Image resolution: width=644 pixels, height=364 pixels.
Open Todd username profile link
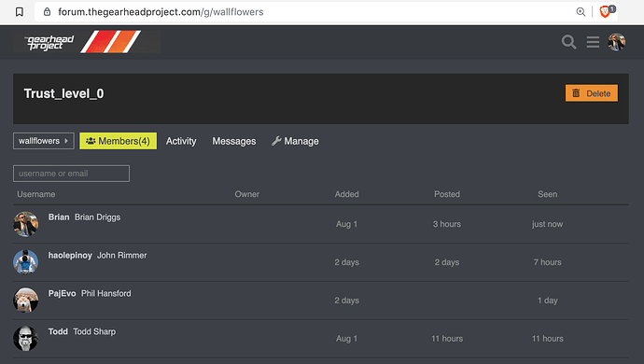(58, 331)
